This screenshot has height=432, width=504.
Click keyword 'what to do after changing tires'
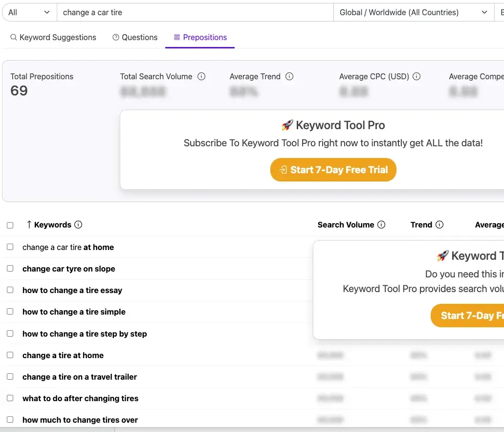click(x=80, y=398)
